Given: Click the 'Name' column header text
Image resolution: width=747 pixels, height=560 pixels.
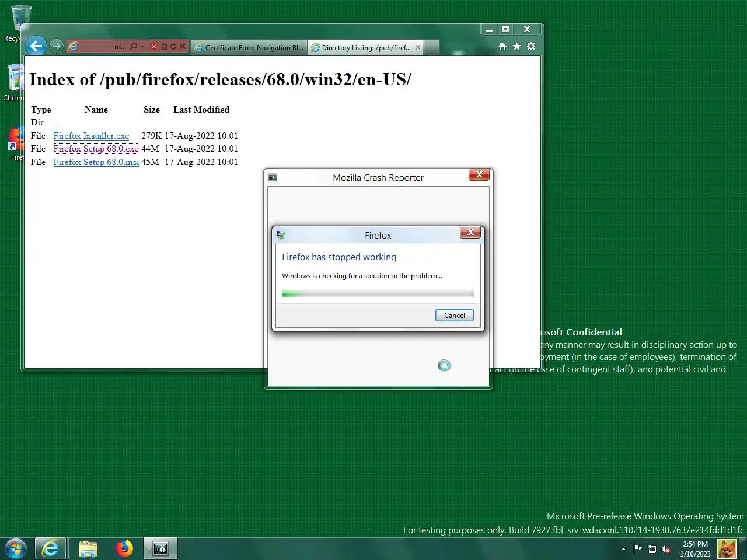Looking at the screenshot, I should coord(96,110).
